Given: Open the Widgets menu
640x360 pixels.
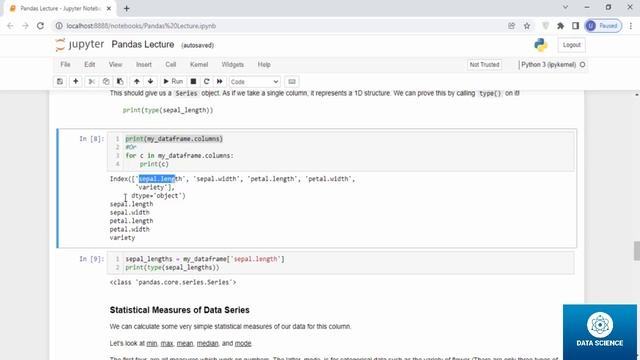Looking at the screenshot, I should point(232,64).
